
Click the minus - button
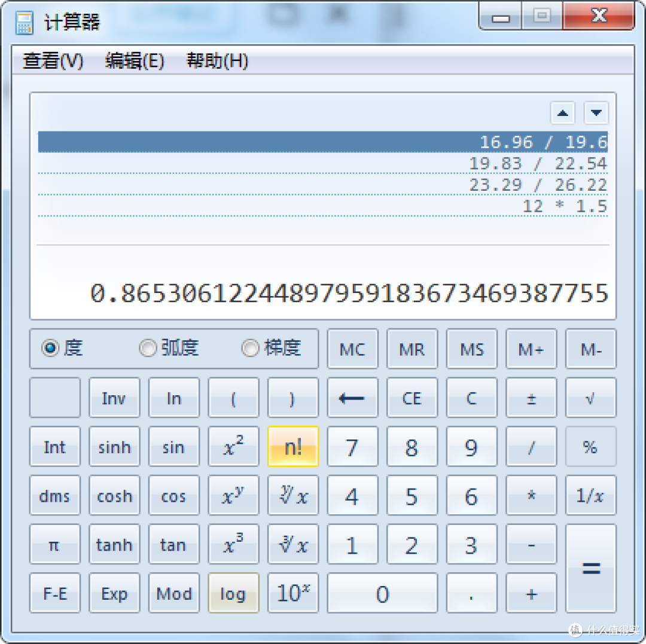coord(531,544)
